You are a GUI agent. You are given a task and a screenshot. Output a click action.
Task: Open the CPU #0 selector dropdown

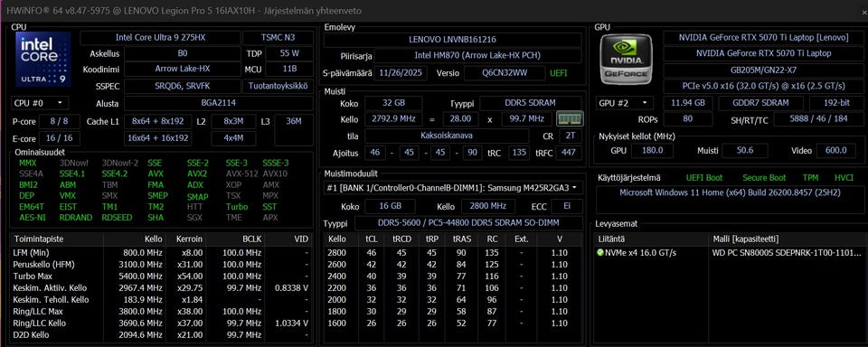39,103
